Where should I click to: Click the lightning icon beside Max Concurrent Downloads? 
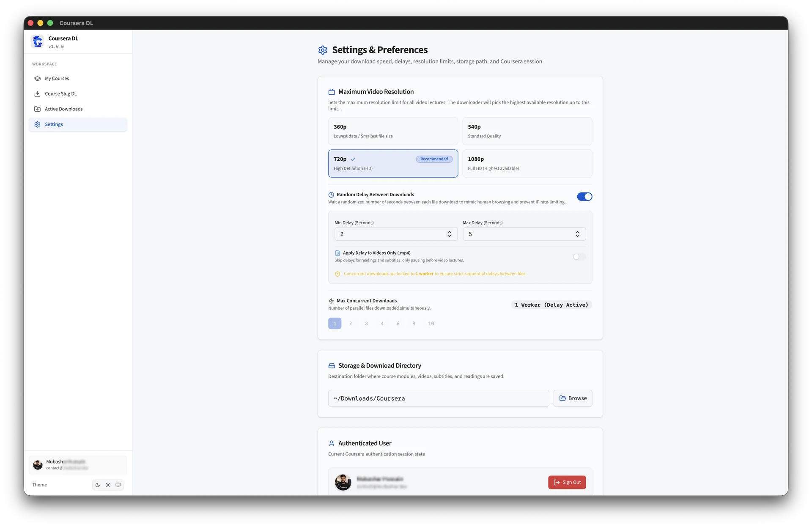pos(331,301)
